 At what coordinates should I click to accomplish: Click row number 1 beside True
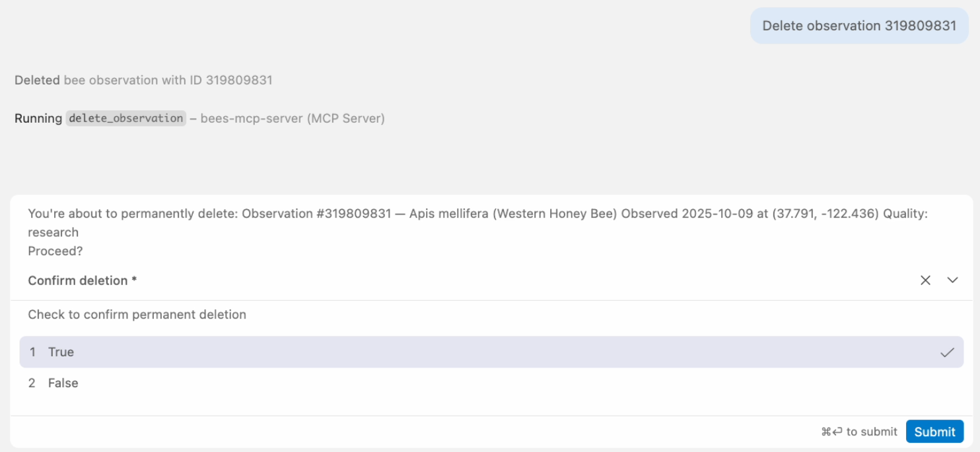(x=33, y=352)
